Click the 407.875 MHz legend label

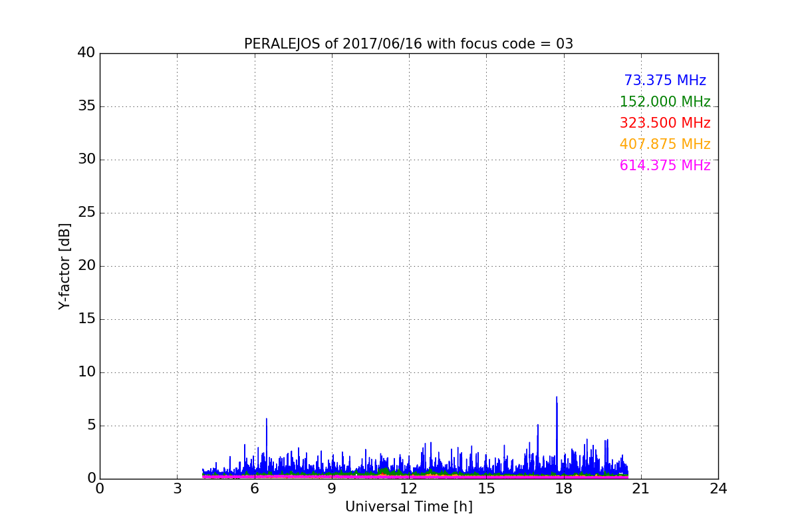pos(665,144)
